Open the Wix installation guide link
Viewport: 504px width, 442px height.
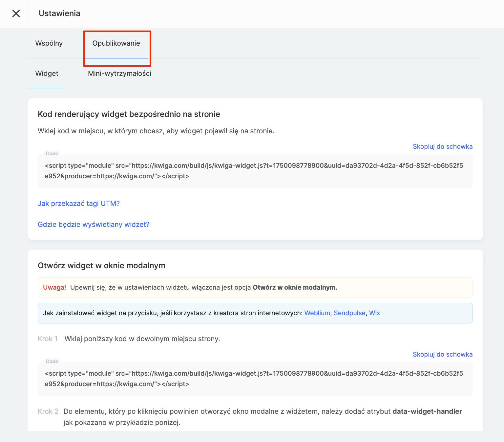click(374, 313)
